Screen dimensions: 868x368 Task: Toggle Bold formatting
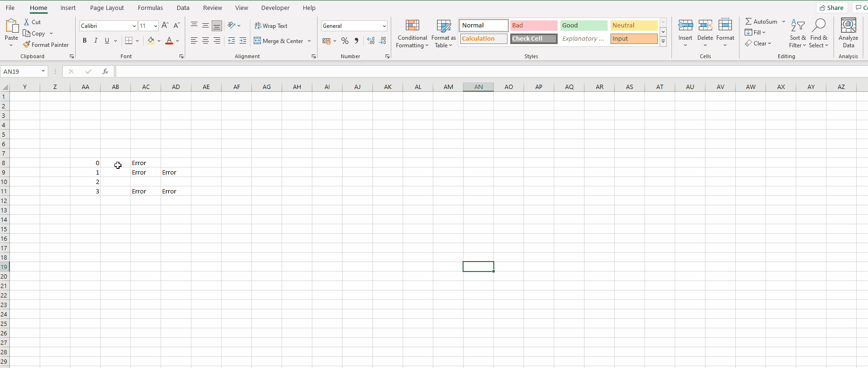tap(85, 41)
